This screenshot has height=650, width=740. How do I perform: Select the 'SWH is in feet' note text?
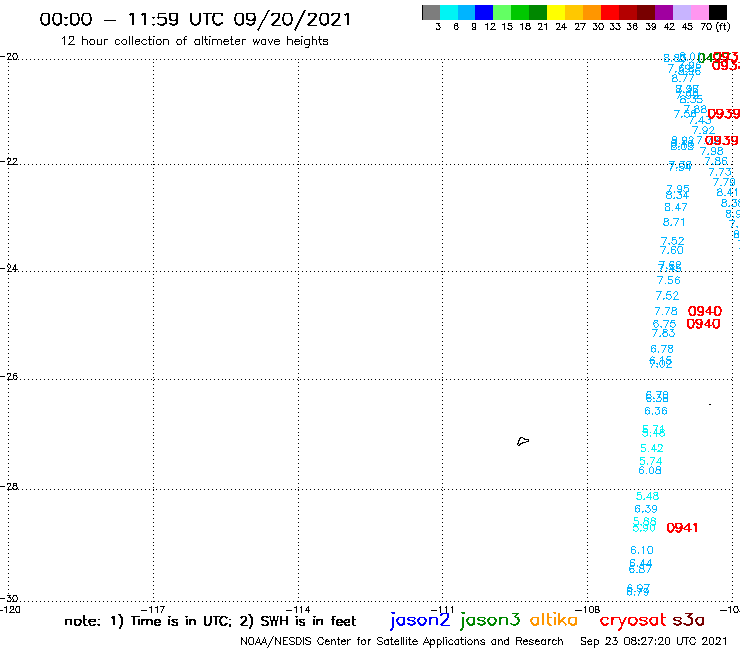coord(308,621)
